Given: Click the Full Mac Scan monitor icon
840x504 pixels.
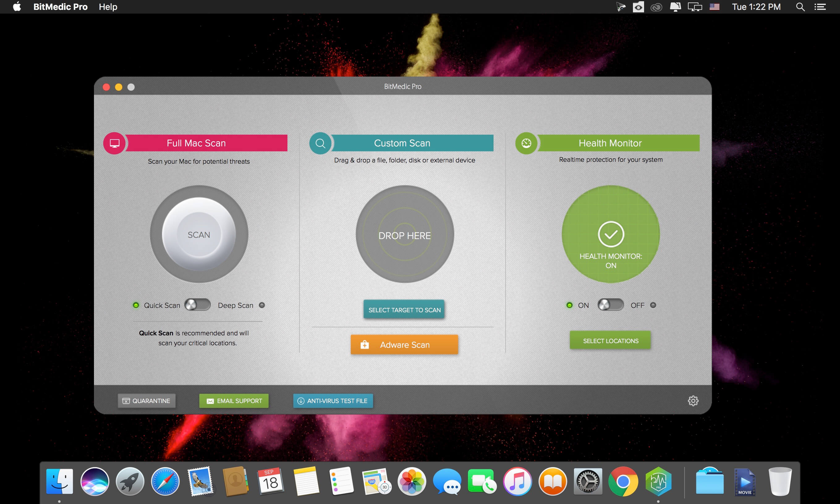Looking at the screenshot, I should tap(115, 143).
